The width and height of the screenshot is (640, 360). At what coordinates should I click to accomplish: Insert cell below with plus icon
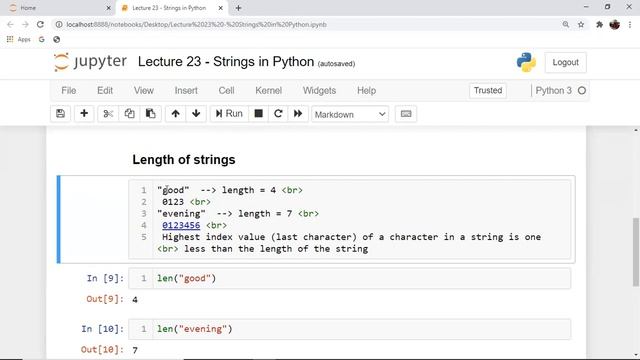tap(84, 114)
